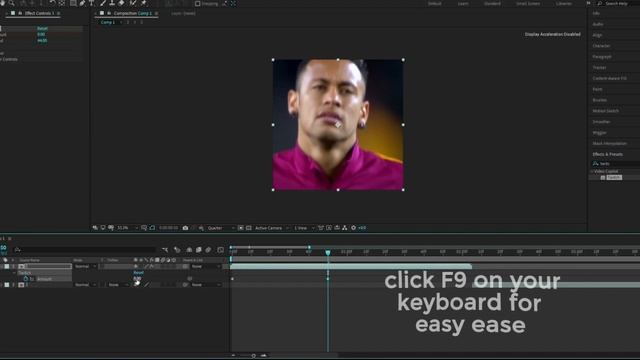Open the Composition Comp 1 panel tab
Screen dimensions: 640x360
pos(133,13)
